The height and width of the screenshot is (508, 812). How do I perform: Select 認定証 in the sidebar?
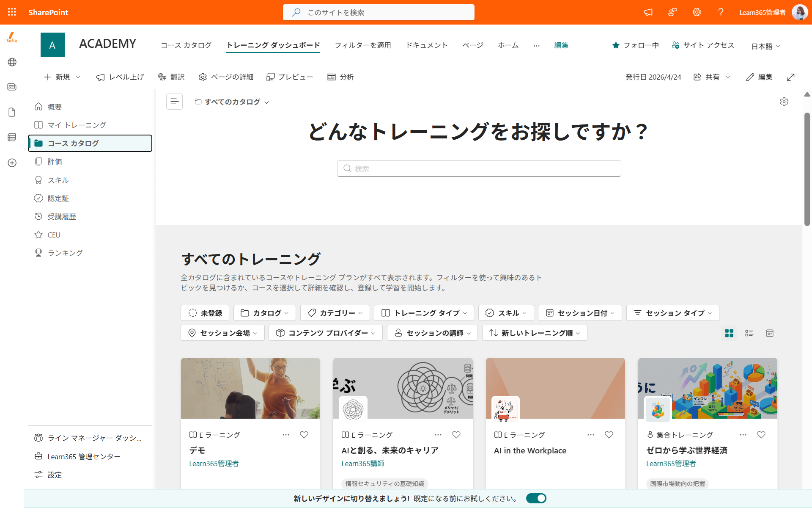tap(90, 198)
